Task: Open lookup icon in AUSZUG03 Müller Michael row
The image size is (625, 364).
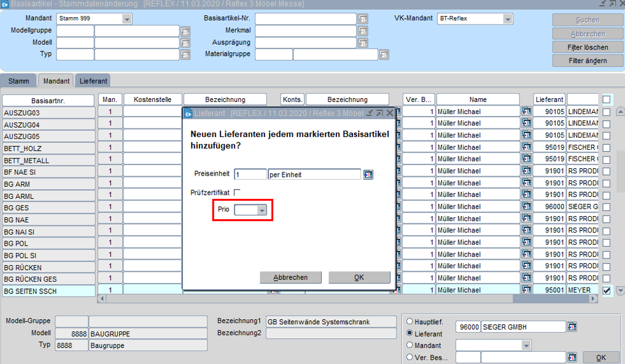Action: 526,112
